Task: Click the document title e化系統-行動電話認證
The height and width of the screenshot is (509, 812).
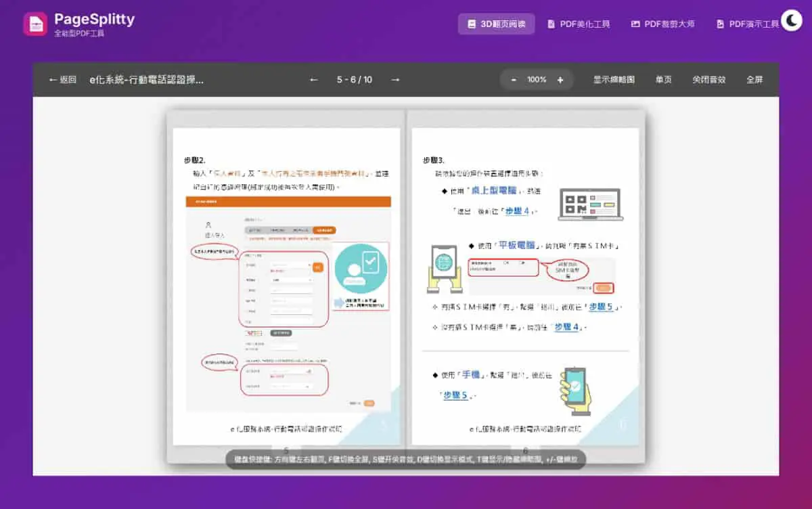Action: pos(146,79)
